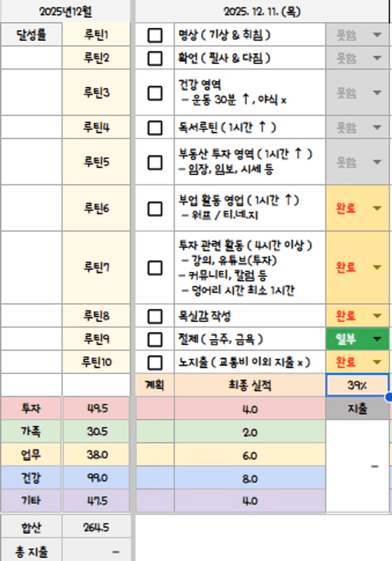This screenshot has width=392, height=561.
Task: Open the 완료 dropdown for 부업 활동 영업
Action: [377, 209]
